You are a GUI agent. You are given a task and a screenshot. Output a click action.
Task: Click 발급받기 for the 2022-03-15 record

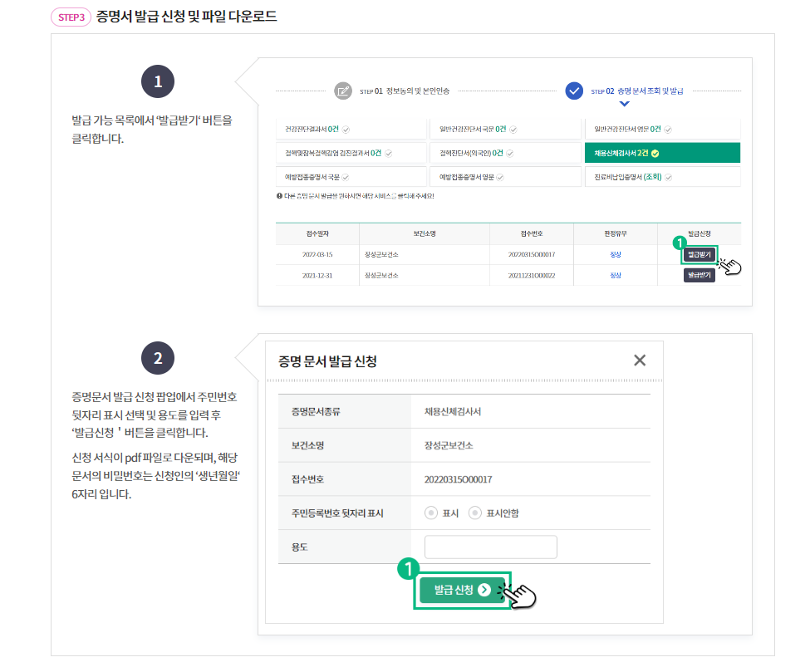(x=698, y=256)
